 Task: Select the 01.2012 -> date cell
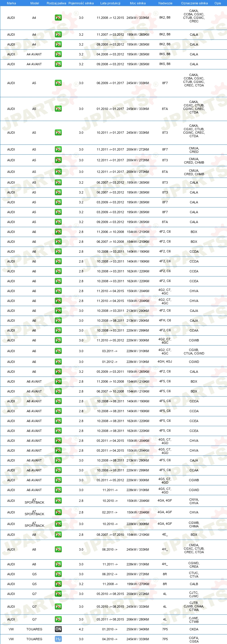[x=110, y=362]
